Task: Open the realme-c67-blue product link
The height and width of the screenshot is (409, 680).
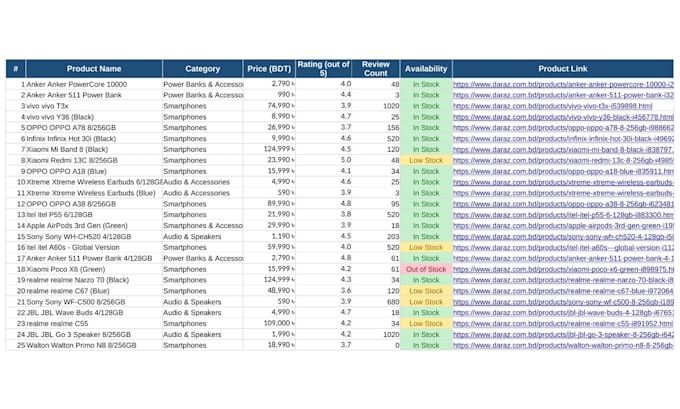Action: coord(563,291)
